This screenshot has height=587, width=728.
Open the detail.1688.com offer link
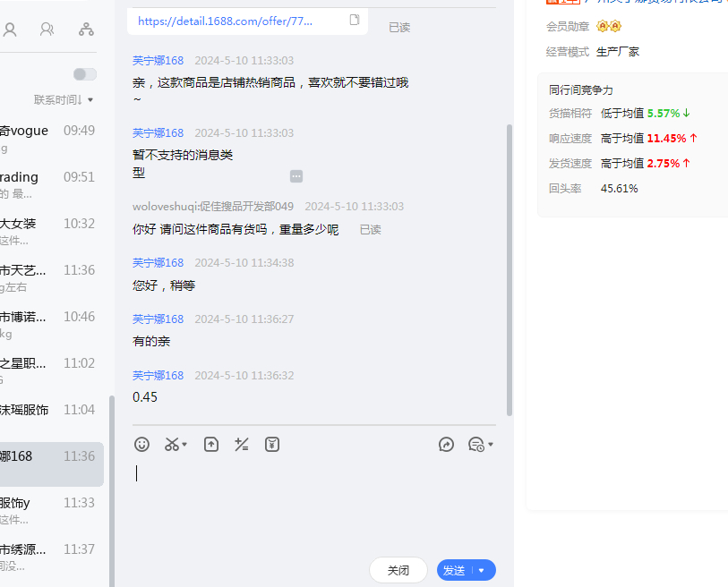(x=225, y=20)
